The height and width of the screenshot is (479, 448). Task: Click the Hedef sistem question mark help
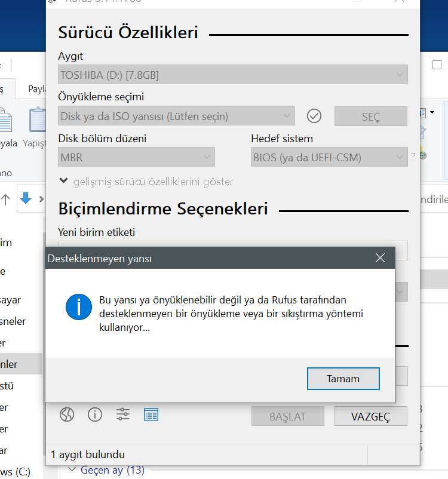pyautogui.click(x=413, y=157)
